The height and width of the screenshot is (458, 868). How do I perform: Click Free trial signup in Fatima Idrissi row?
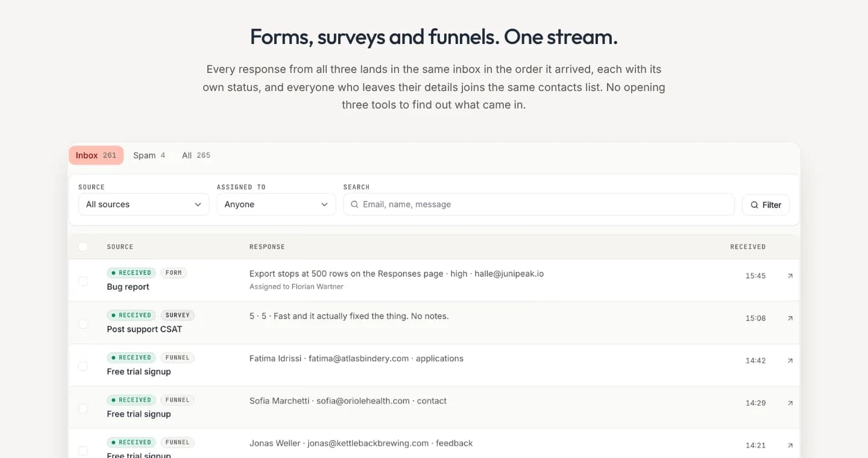click(139, 372)
